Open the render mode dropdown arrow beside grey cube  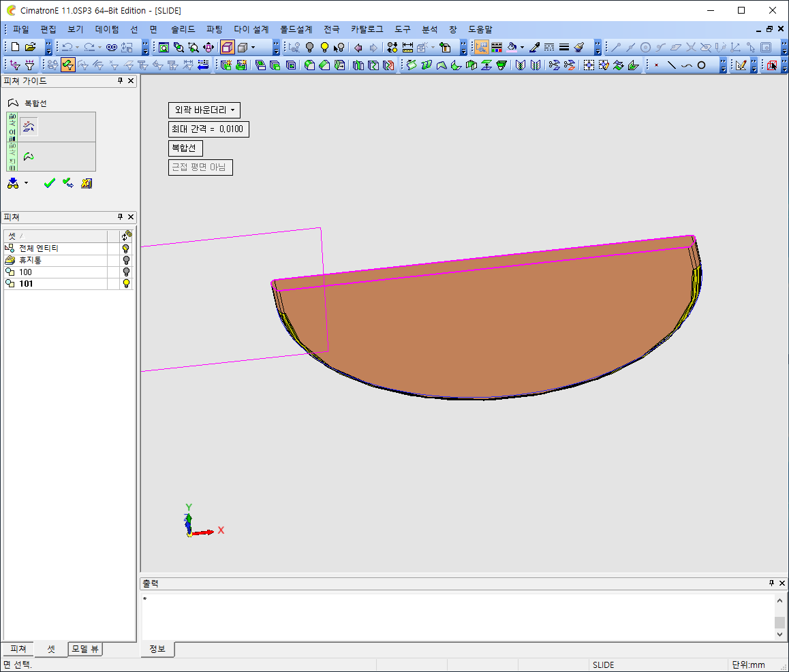(x=253, y=47)
